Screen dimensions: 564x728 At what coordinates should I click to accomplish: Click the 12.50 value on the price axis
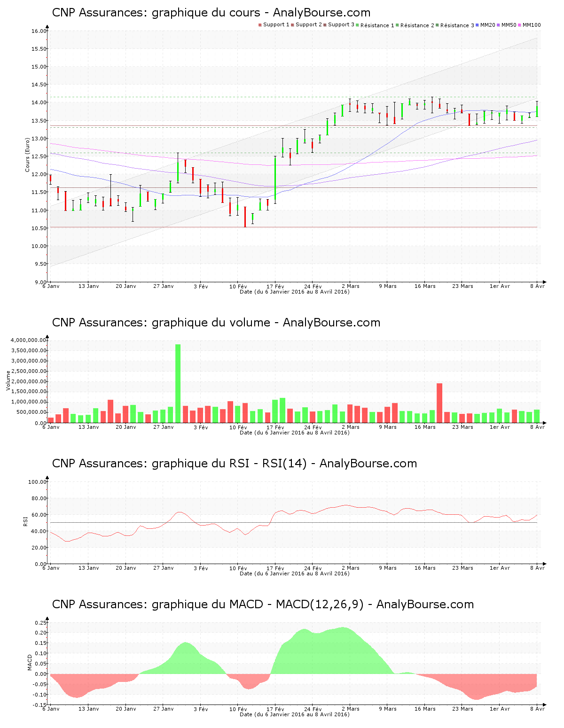[39, 156]
